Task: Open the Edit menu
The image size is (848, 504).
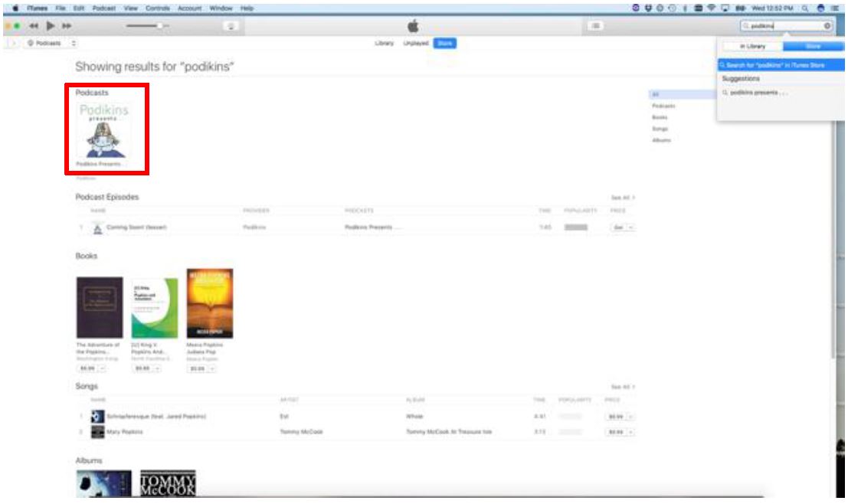Action: tap(79, 8)
